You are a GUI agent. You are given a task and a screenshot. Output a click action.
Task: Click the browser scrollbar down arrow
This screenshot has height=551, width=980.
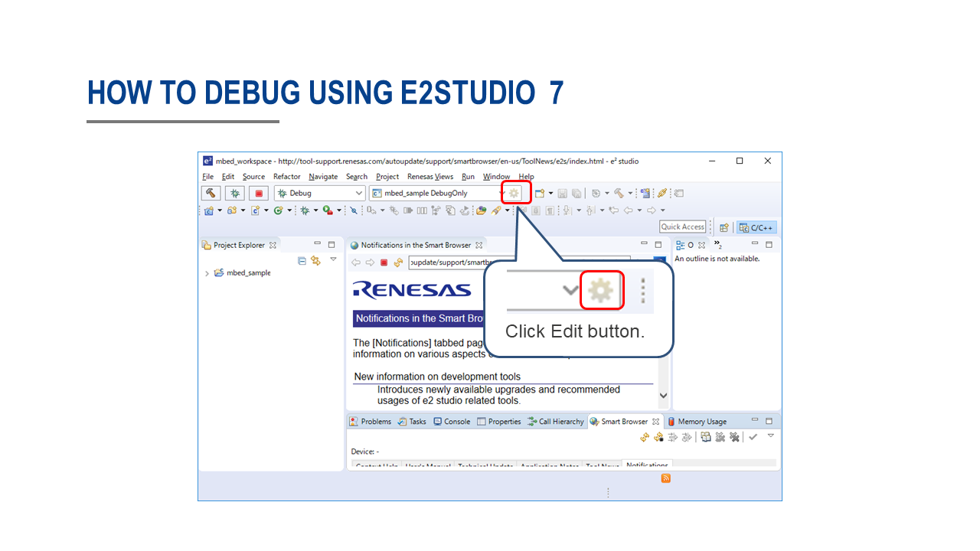click(663, 396)
